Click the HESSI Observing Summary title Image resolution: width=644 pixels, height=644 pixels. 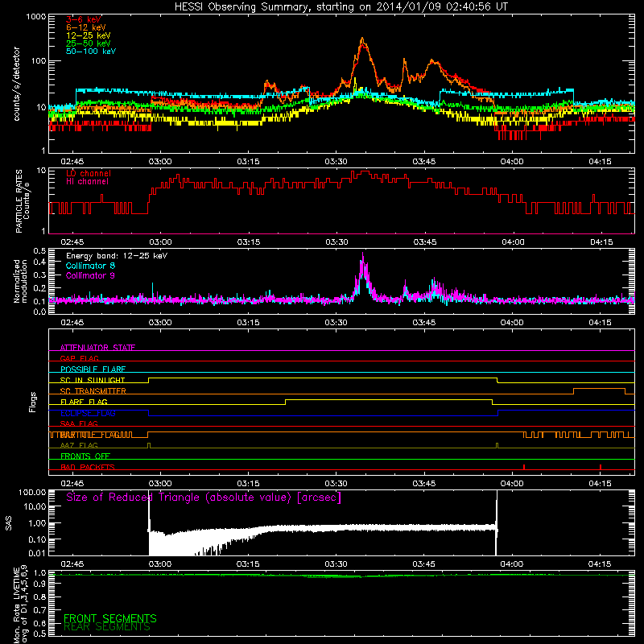tap(341, 7)
